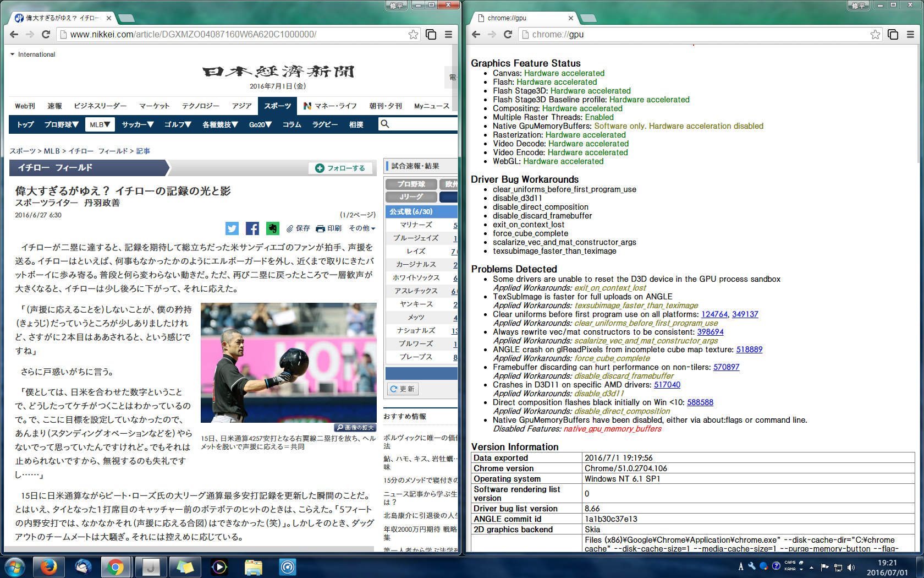The height and width of the screenshot is (578, 924).
Task: Expand サッカー dropdown menu
Action: [x=137, y=124]
